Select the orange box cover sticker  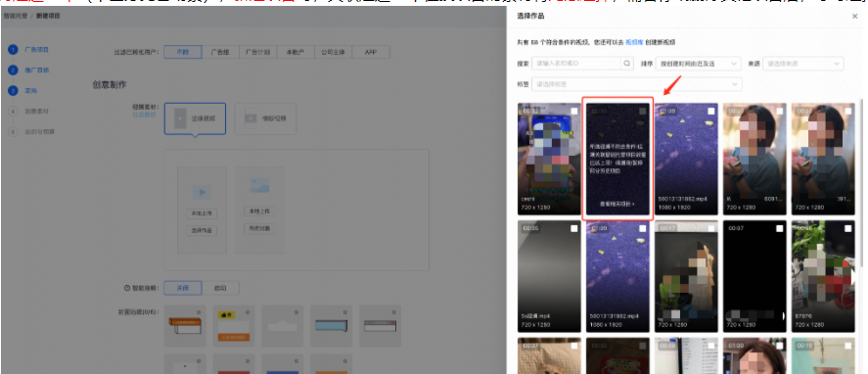(185, 326)
